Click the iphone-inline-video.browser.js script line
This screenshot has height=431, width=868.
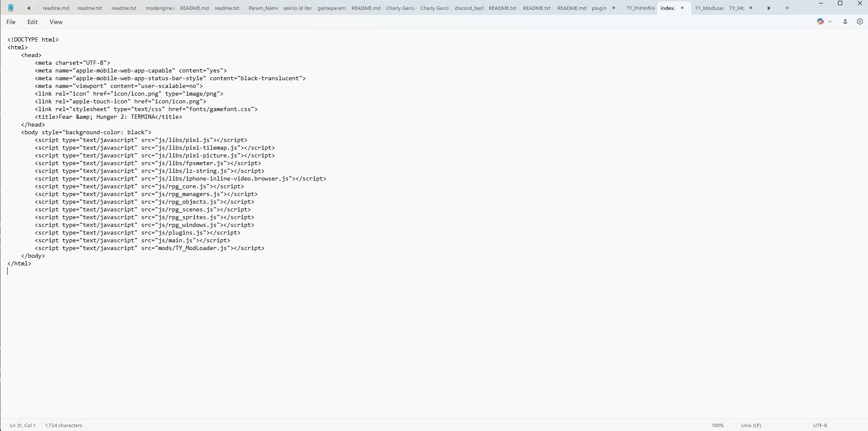tap(181, 178)
